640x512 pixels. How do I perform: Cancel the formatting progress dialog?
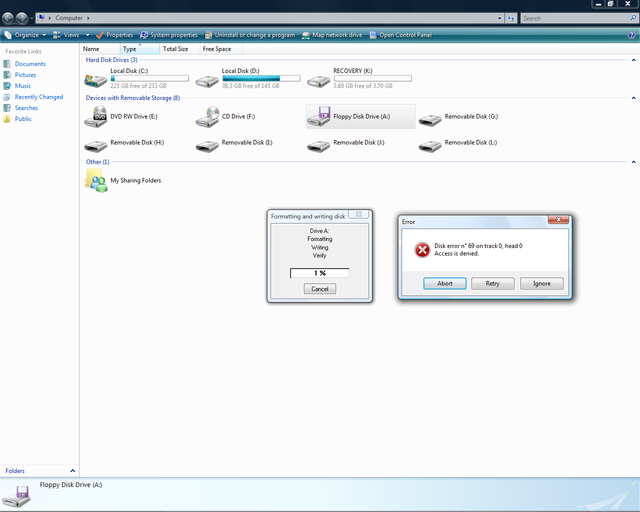point(320,288)
